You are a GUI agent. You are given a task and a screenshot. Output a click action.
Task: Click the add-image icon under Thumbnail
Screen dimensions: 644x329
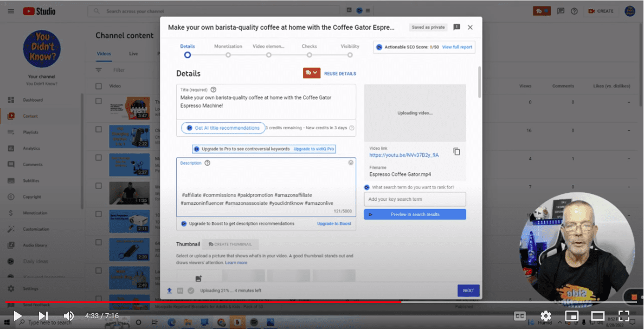(x=199, y=279)
